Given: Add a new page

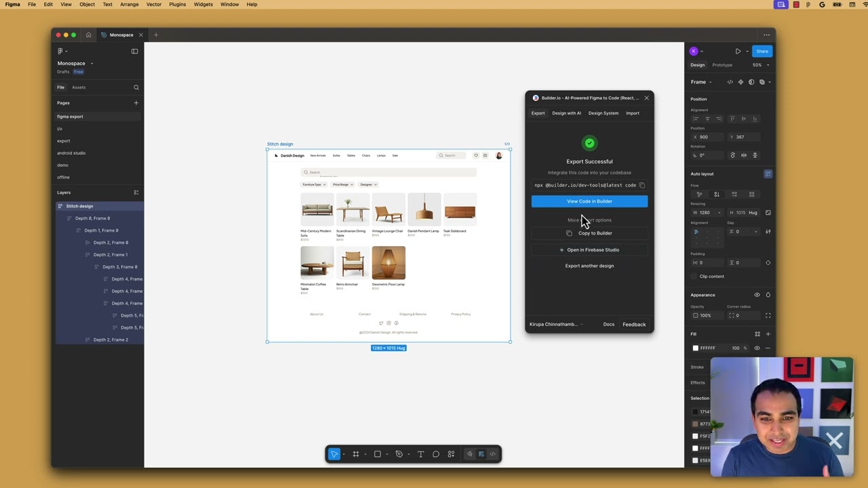Looking at the screenshot, I should [x=136, y=103].
